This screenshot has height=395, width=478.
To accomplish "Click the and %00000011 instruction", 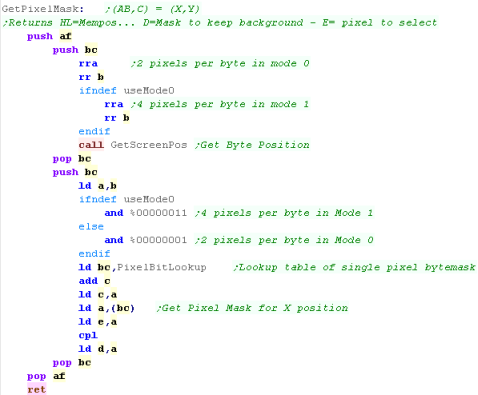I will coord(146,213).
